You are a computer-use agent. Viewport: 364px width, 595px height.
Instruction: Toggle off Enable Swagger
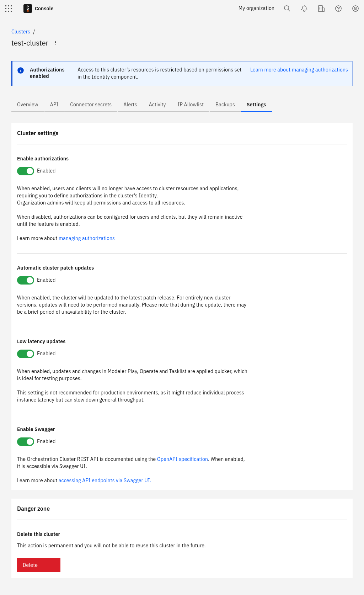(x=25, y=442)
